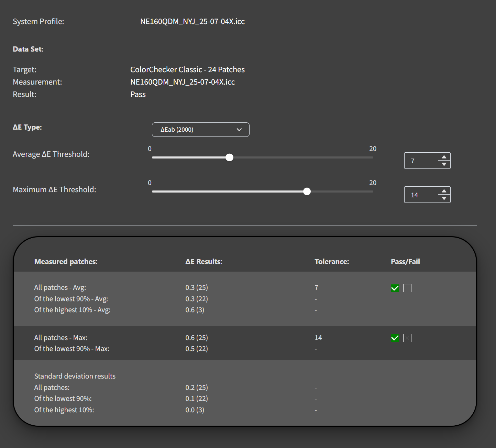The image size is (496, 448).
Task: Click the Tolerance column header
Action: pos(332,261)
